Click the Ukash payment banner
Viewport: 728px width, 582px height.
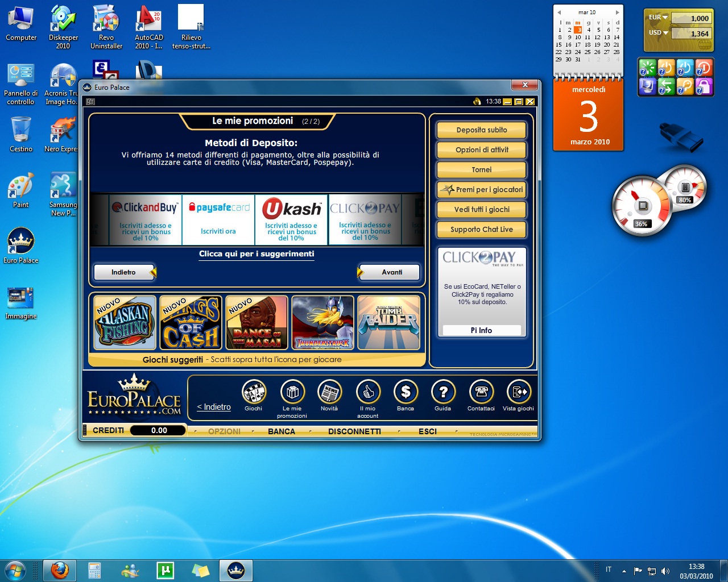pos(291,220)
